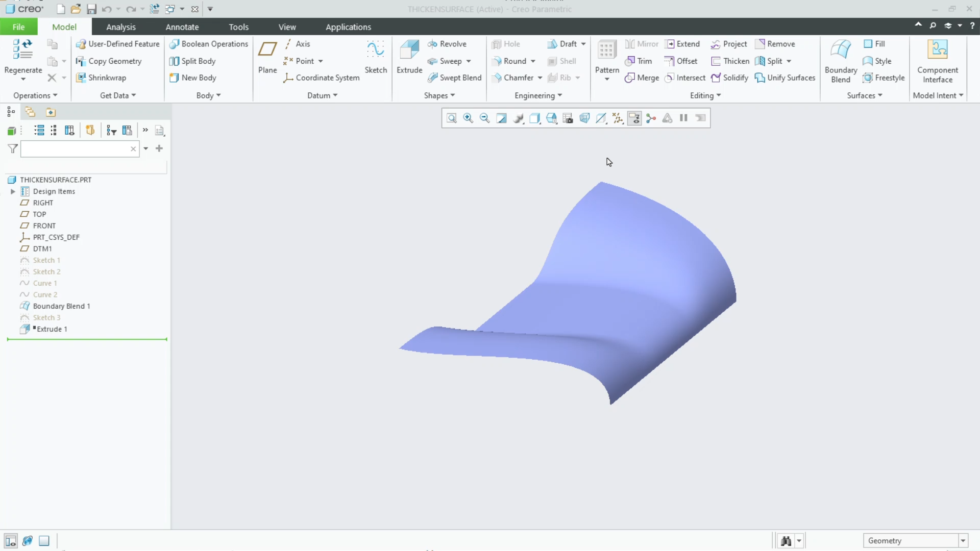Launch the Thicken command
Image resolution: width=980 pixels, height=551 pixels.
[730, 61]
